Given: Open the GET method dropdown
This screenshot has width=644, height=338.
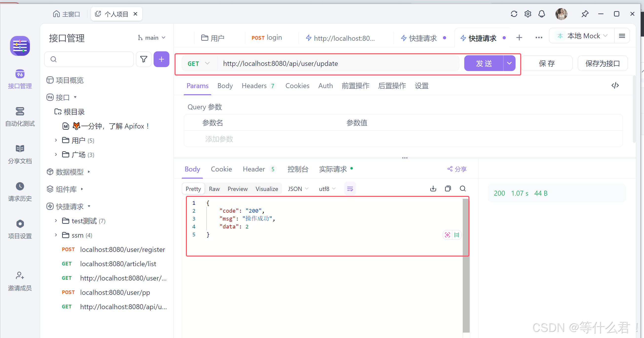Looking at the screenshot, I should pos(198,64).
